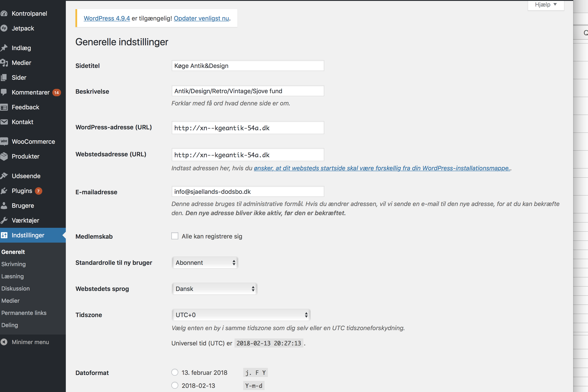The image size is (588, 392).
Task: Collapse sidebar with Minimer menu arrow icon
Action: tap(4, 342)
